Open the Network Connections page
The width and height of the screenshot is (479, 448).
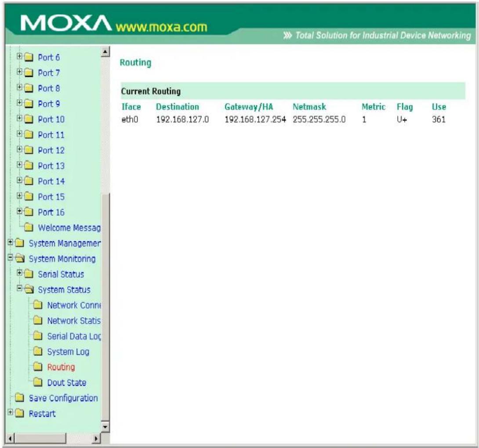pos(74,305)
